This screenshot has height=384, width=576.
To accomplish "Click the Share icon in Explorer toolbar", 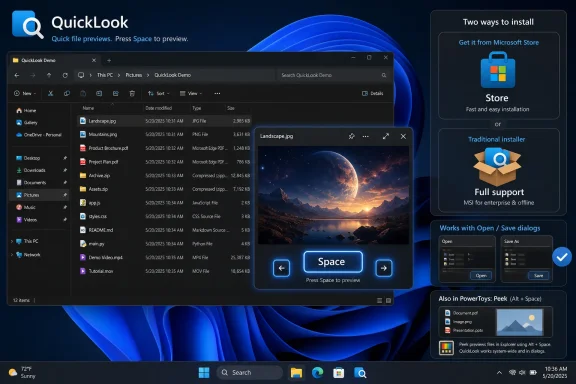I will [115, 93].
